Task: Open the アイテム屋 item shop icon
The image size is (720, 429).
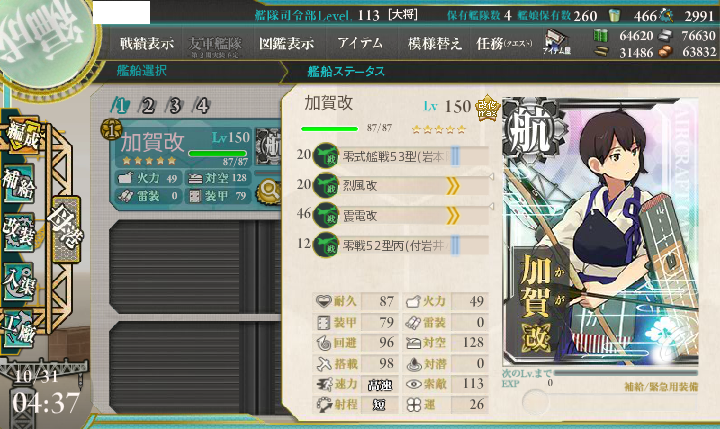Action: click(x=557, y=41)
